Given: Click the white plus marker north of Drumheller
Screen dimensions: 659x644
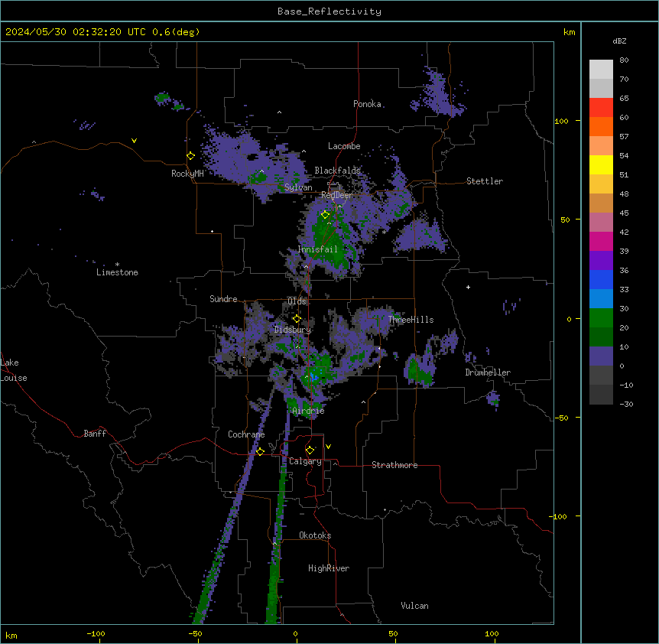Looking at the screenshot, I should coord(468,287).
